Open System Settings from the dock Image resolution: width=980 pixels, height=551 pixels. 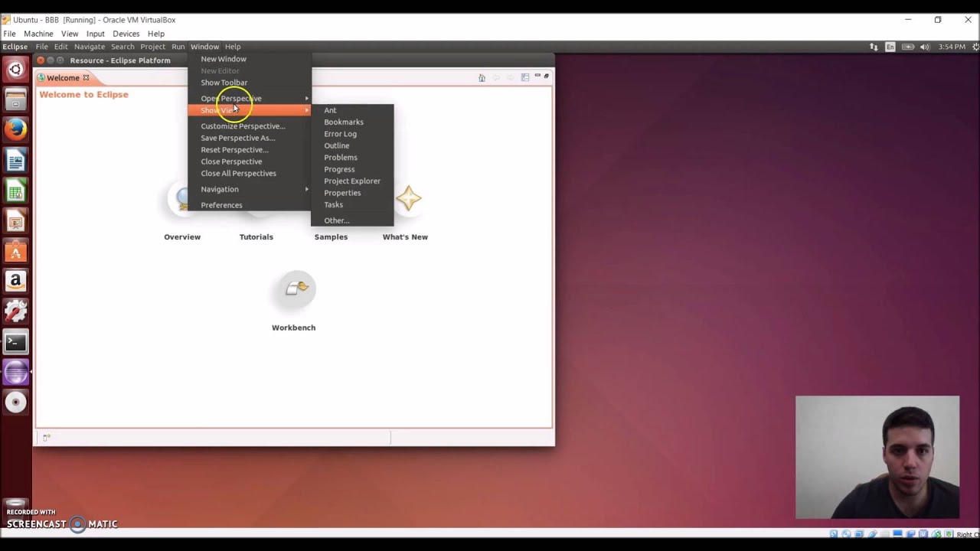pyautogui.click(x=15, y=311)
